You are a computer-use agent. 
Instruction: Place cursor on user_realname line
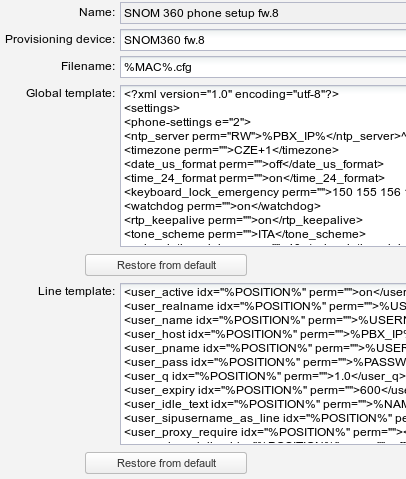coord(265,306)
